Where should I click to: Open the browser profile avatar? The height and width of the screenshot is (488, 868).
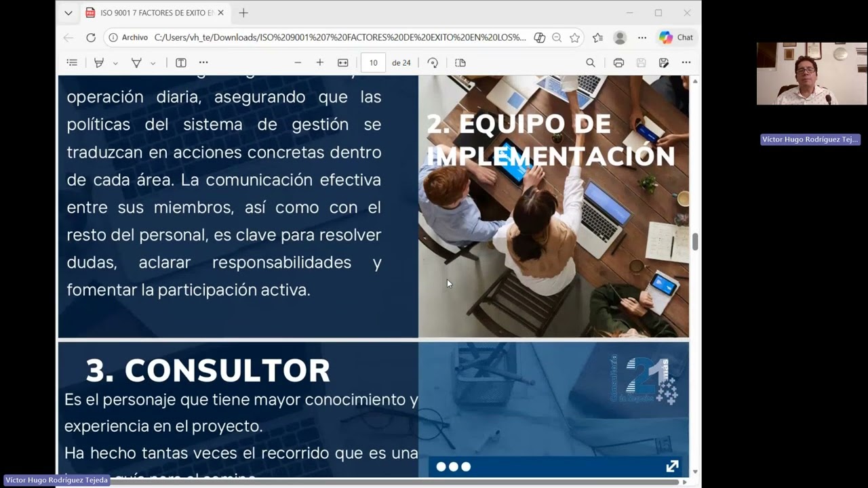pyautogui.click(x=620, y=37)
